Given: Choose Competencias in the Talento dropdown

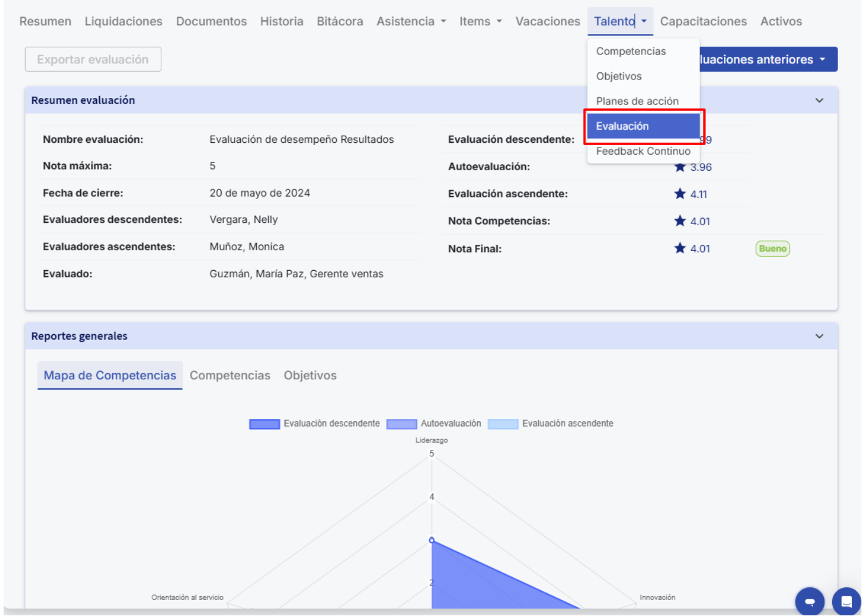Looking at the screenshot, I should [631, 51].
